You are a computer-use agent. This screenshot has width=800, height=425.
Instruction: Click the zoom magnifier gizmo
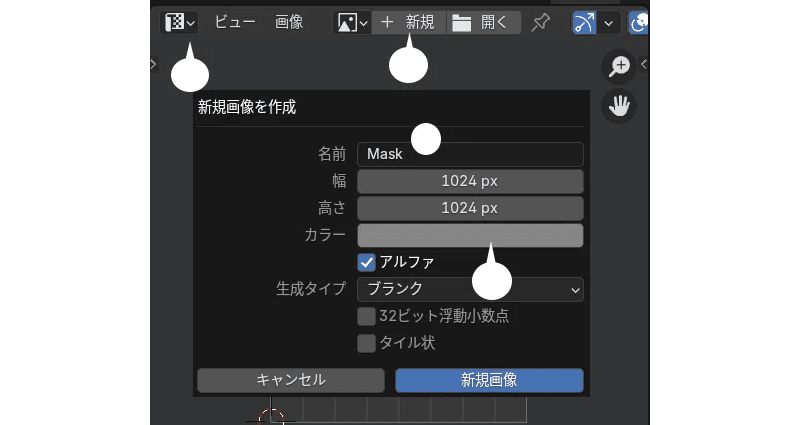(619, 67)
